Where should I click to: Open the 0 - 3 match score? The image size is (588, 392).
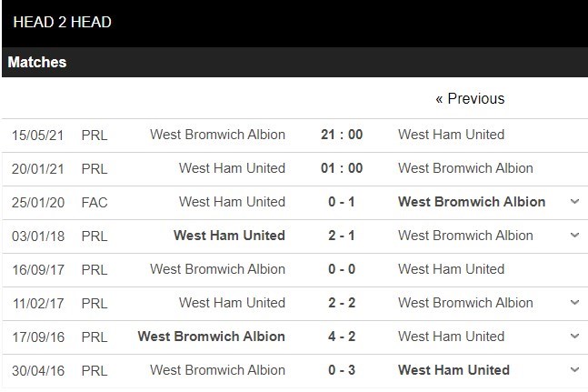[x=342, y=370]
